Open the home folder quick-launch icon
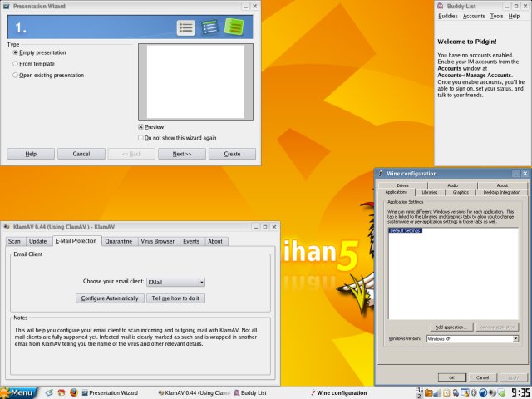Viewport: 532px width, 399px height. pos(62,392)
